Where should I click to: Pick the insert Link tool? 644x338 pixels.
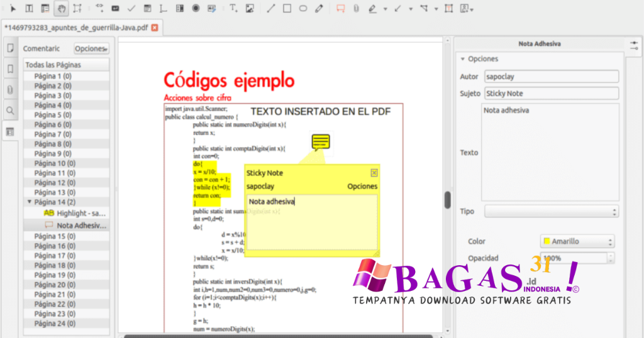coord(100,8)
